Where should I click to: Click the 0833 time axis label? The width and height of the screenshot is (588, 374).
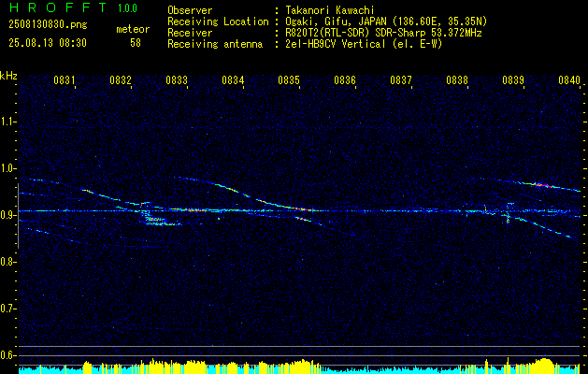(177, 79)
